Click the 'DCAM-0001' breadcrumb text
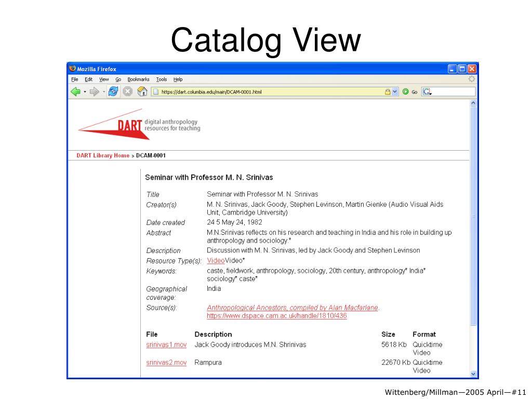Screen dimensions: 532x399 coord(151,155)
